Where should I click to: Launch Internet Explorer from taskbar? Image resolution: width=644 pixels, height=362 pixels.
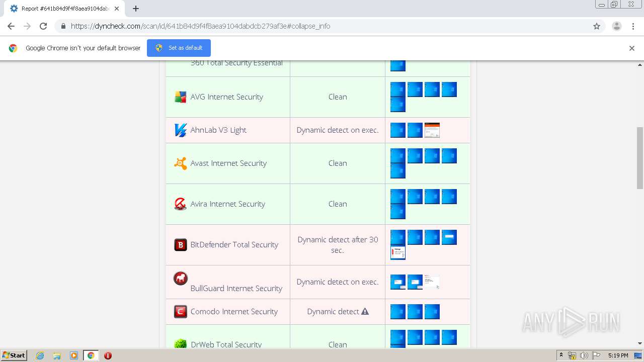coord(40,355)
